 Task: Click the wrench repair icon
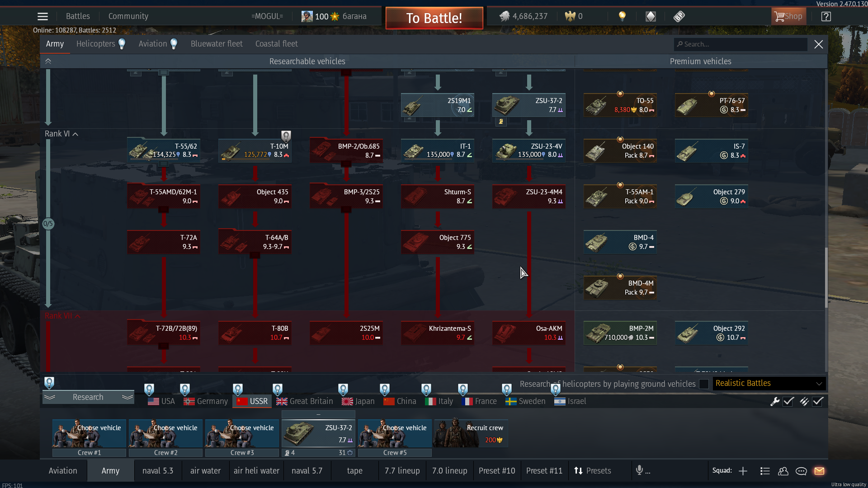[x=775, y=401]
